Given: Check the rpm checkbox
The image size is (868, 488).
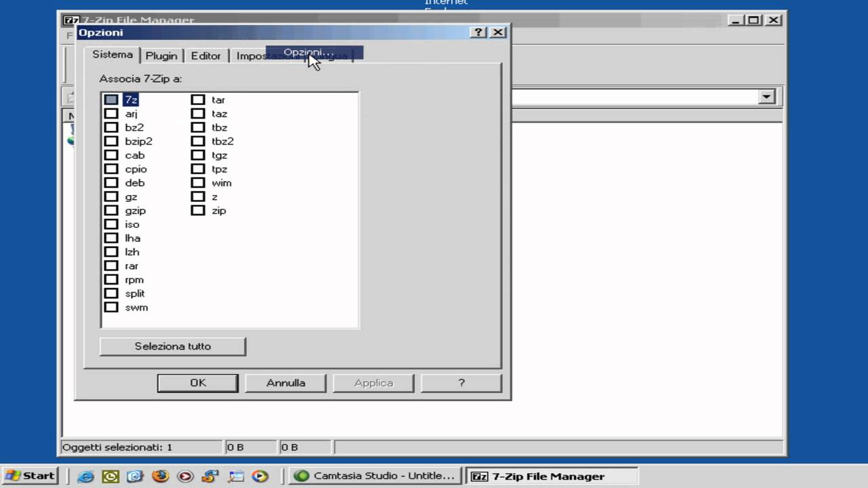Looking at the screenshot, I should 111,280.
